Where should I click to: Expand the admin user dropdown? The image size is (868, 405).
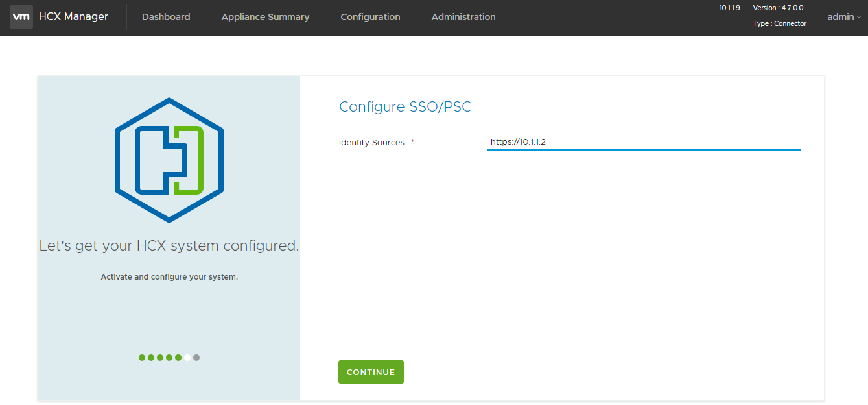coord(839,17)
